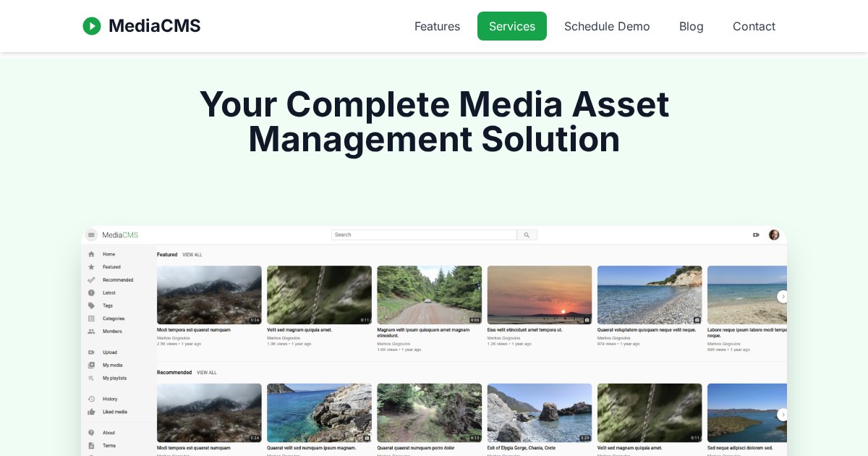Open the Contact nav link
The height and width of the screenshot is (456, 868).
(x=754, y=26)
